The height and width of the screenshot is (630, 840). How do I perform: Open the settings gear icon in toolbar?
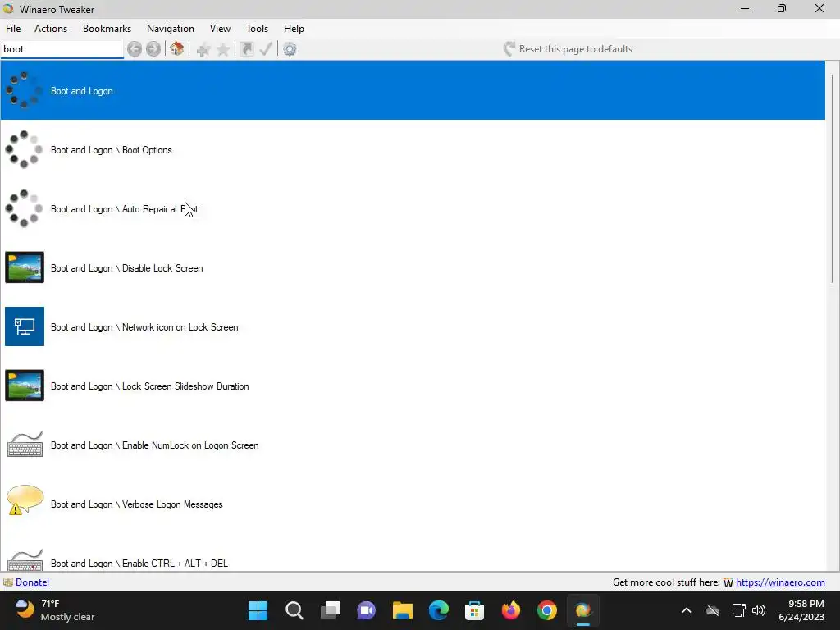pos(290,49)
